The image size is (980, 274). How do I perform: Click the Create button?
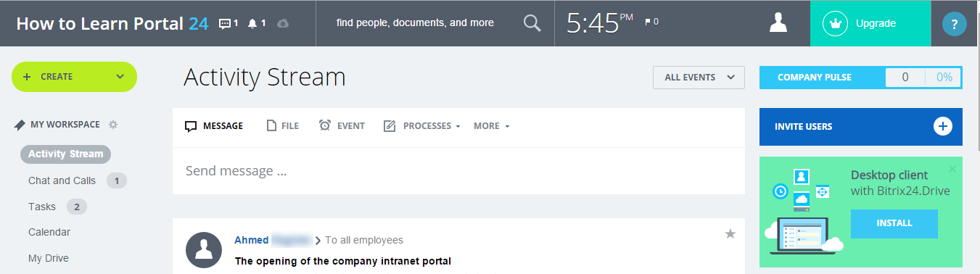tap(74, 77)
